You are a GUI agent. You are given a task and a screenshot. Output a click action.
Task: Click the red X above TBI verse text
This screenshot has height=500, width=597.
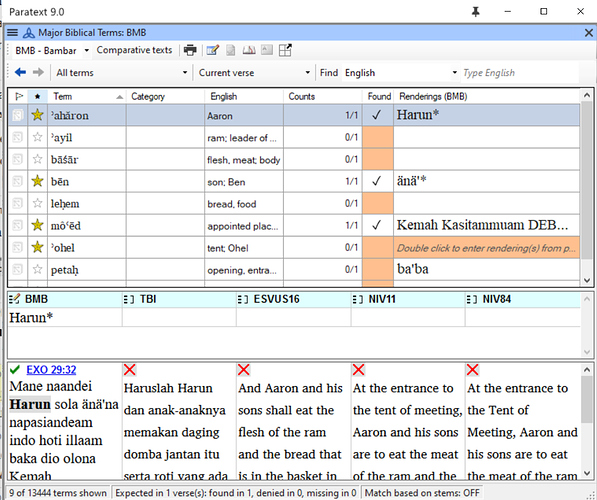click(x=129, y=369)
